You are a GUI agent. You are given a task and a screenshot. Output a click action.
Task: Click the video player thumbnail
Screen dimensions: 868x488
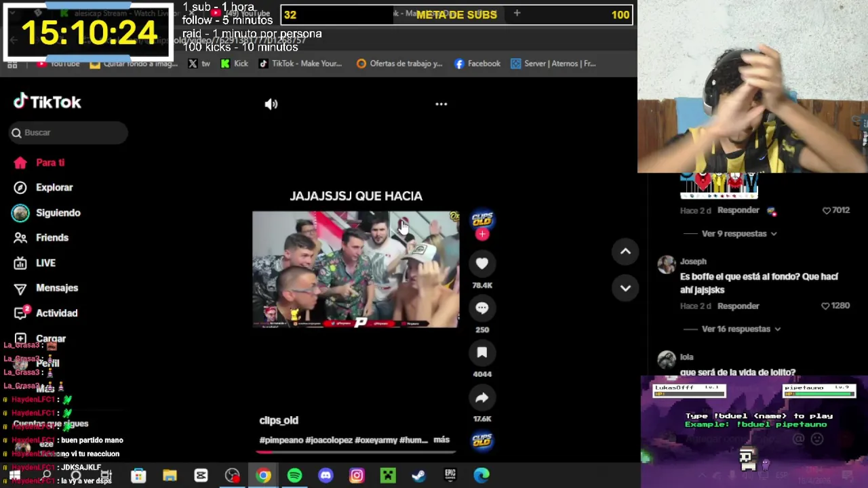point(355,270)
